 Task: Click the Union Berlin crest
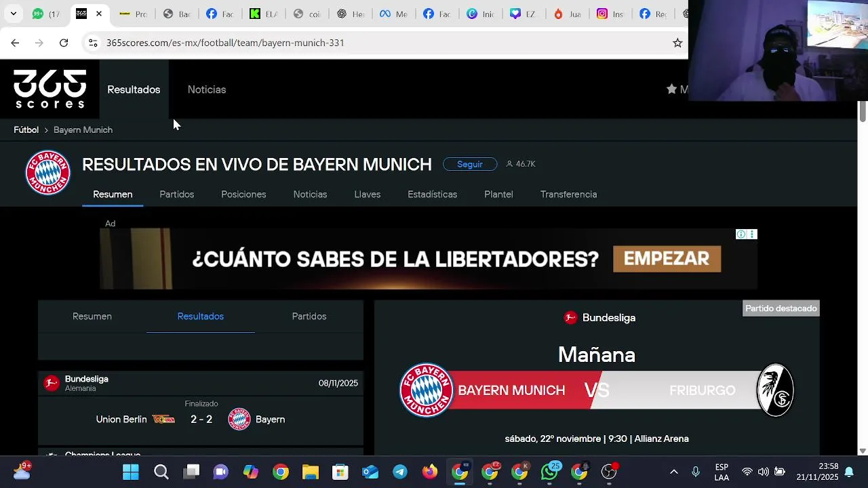163,420
